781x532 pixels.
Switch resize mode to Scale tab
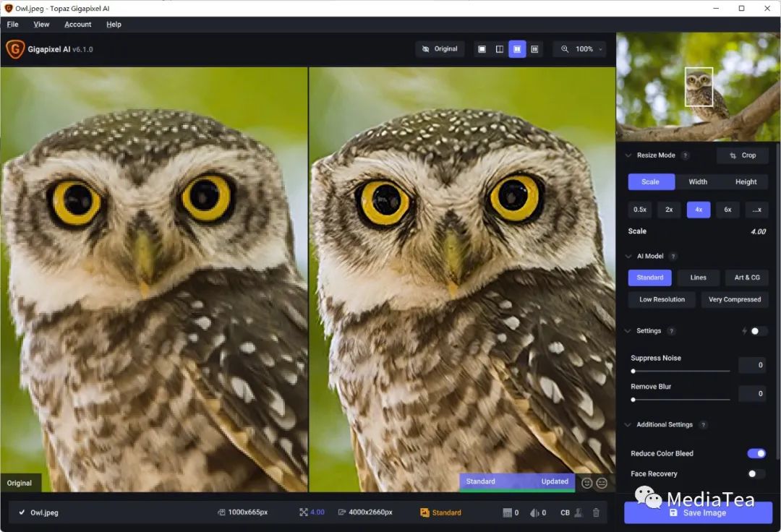(651, 181)
